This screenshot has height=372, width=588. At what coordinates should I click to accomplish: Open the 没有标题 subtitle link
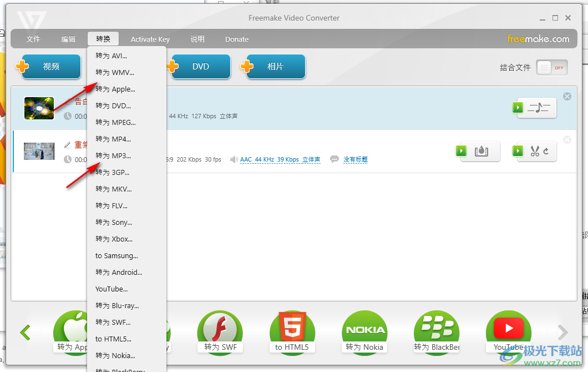(x=356, y=159)
